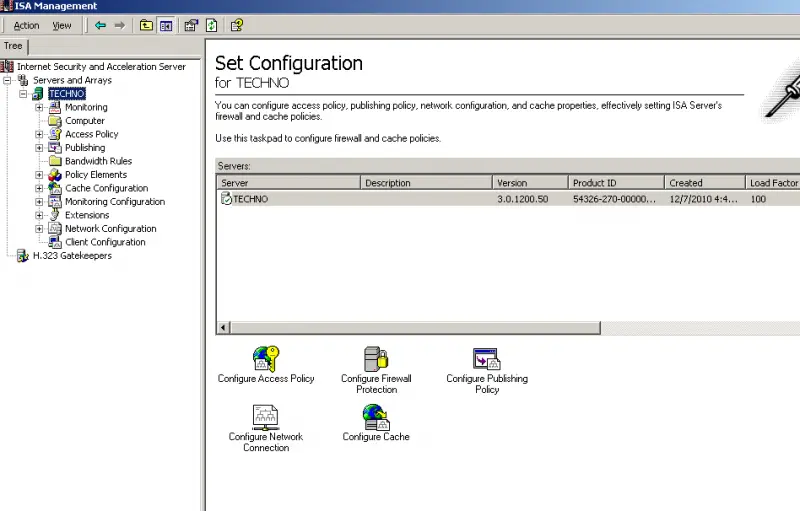Select the Tree tab
Viewport: 800px width, 511px height.
point(13,46)
